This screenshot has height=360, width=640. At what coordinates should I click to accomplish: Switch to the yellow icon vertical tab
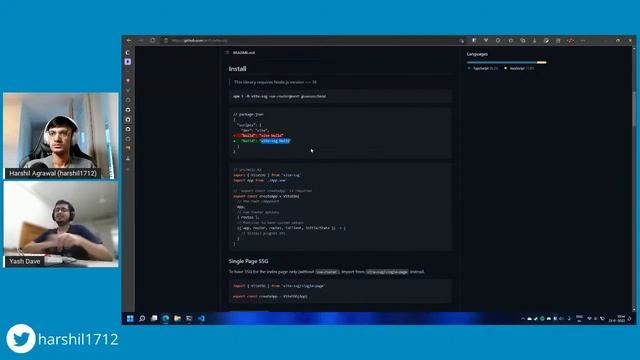coord(128,148)
